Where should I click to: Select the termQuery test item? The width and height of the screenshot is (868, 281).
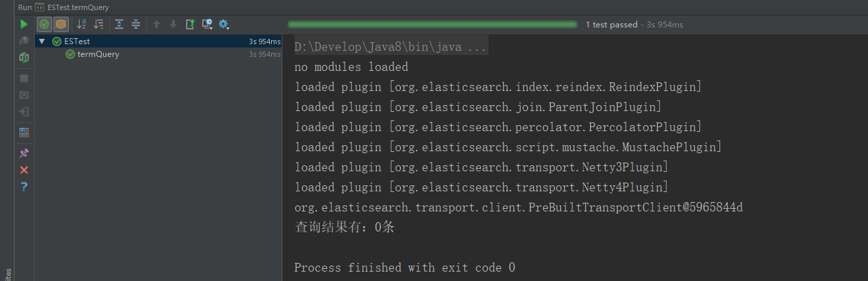98,55
